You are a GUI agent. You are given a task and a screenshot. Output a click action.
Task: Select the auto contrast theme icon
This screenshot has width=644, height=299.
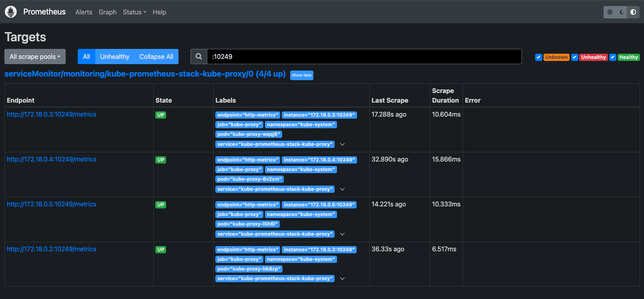click(x=633, y=12)
